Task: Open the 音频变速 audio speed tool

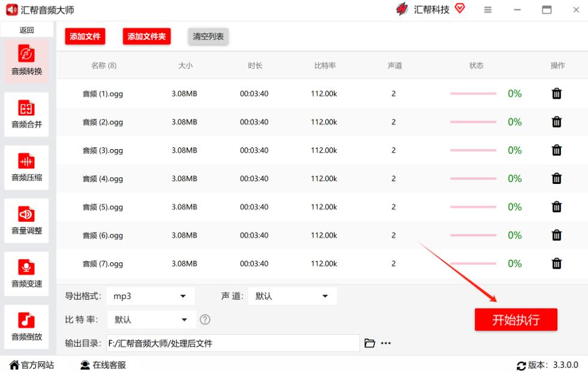Action: (27, 273)
